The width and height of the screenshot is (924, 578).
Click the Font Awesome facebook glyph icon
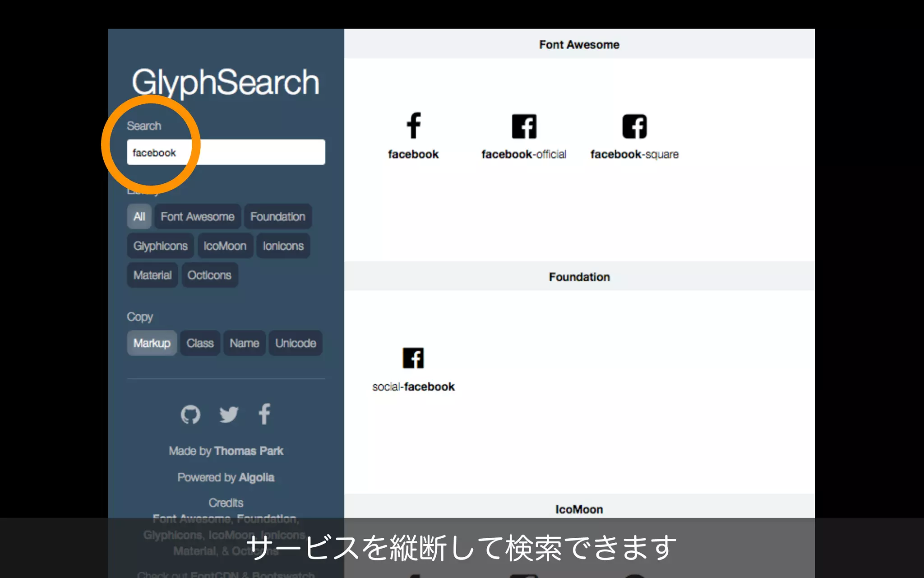(x=413, y=126)
